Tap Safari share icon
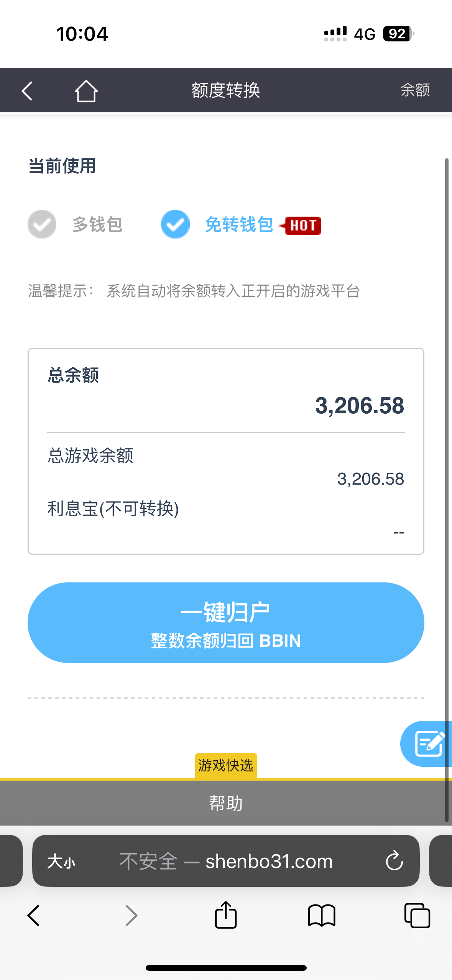 (x=225, y=915)
